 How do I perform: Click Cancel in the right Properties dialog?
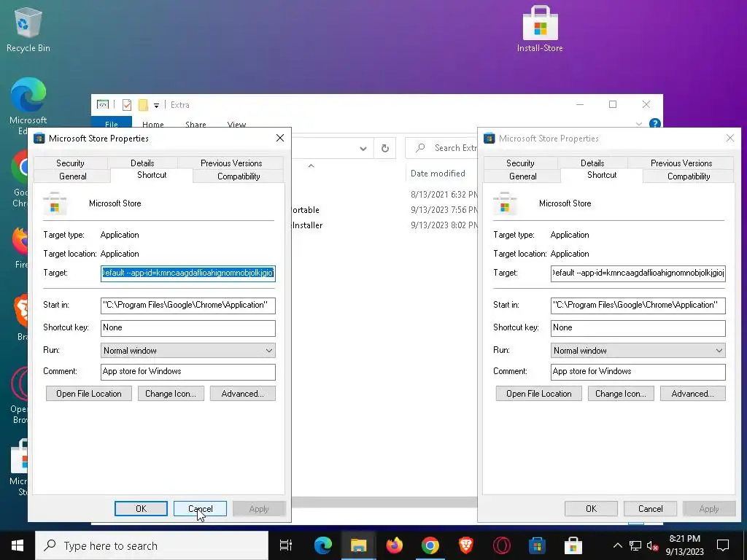coord(650,508)
